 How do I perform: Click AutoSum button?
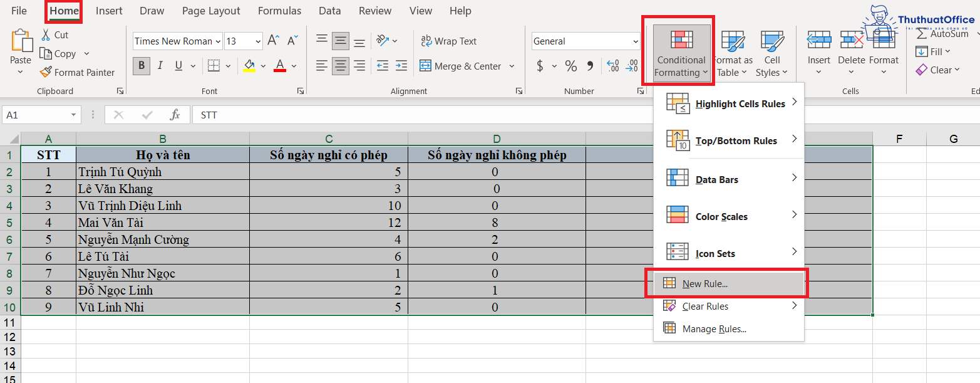click(942, 34)
